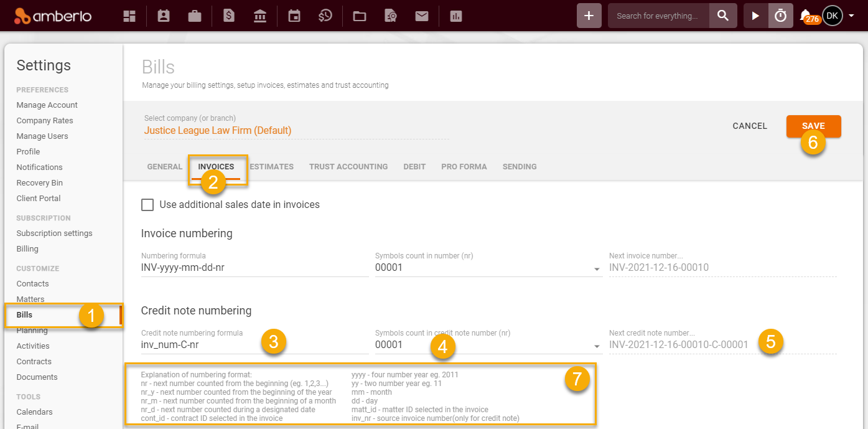The height and width of the screenshot is (429, 868).
Task: Select Recovery Bin in the sidebar
Action: 39,182
